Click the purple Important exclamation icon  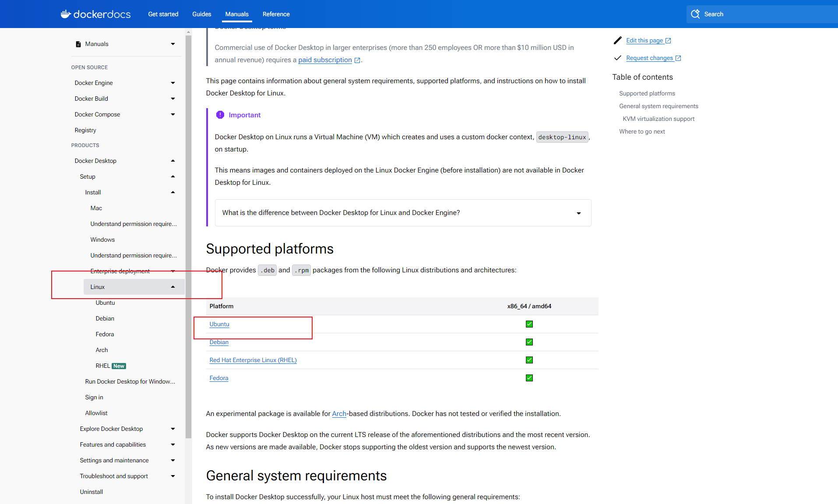point(220,115)
